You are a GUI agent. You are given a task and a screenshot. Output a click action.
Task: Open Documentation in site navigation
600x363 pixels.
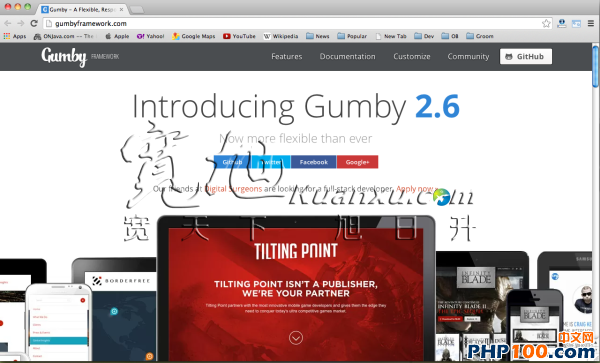tap(347, 57)
